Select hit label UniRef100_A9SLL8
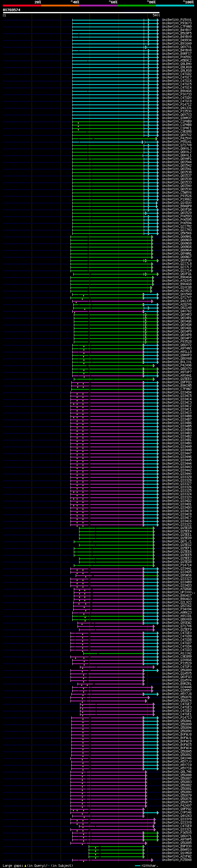Viewport: 197px width, 868px height. click(177, 352)
